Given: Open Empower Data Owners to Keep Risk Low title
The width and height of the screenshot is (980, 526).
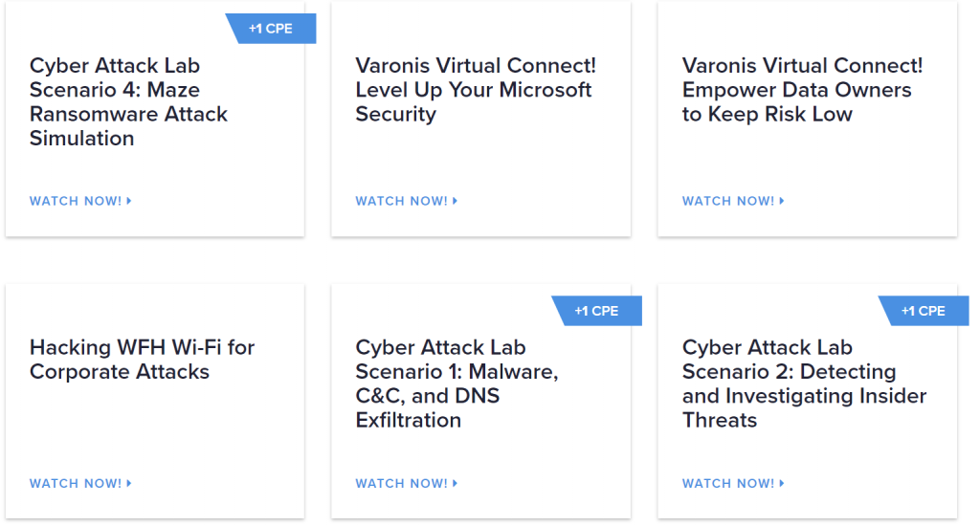Looking at the screenshot, I should click(x=802, y=90).
